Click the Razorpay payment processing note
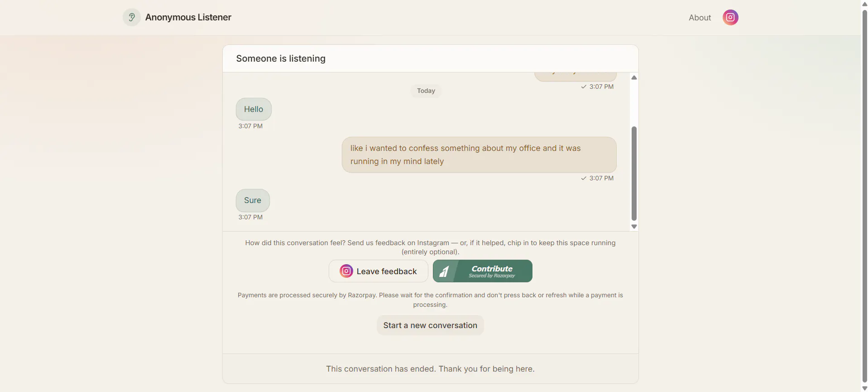The height and width of the screenshot is (392, 868). (x=430, y=300)
